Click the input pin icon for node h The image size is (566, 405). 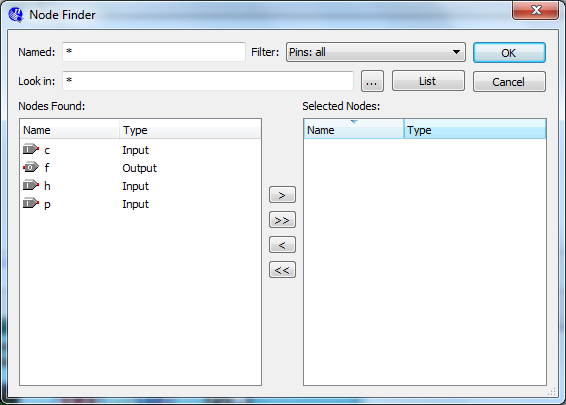pyautogui.click(x=31, y=186)
